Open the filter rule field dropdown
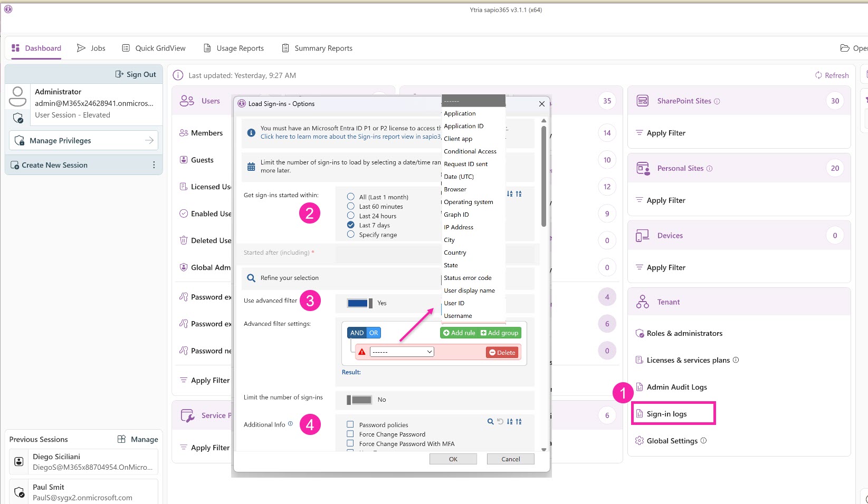Image resolution: width=868 pixels, height=504 pixels. tap(402, 352)
